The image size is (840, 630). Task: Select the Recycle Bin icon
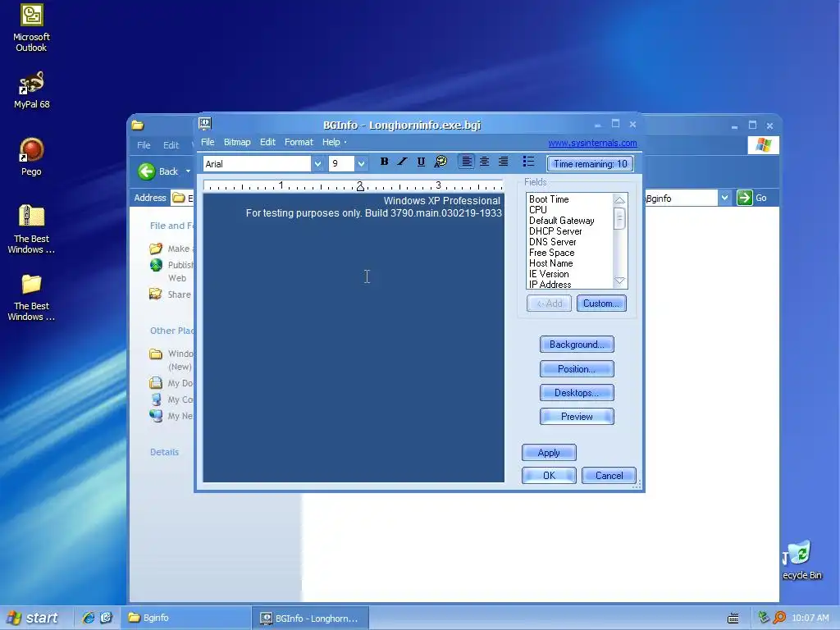click(x=801, y=560)
